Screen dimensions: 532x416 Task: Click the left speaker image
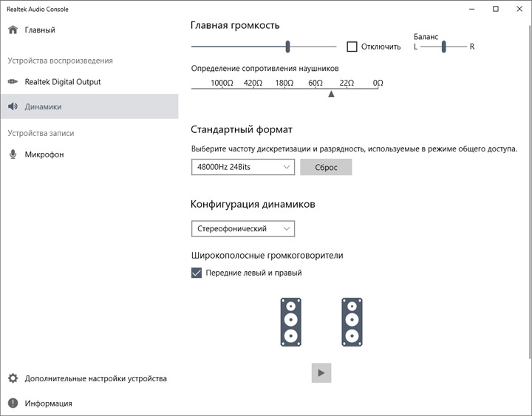tap(291, 321)
